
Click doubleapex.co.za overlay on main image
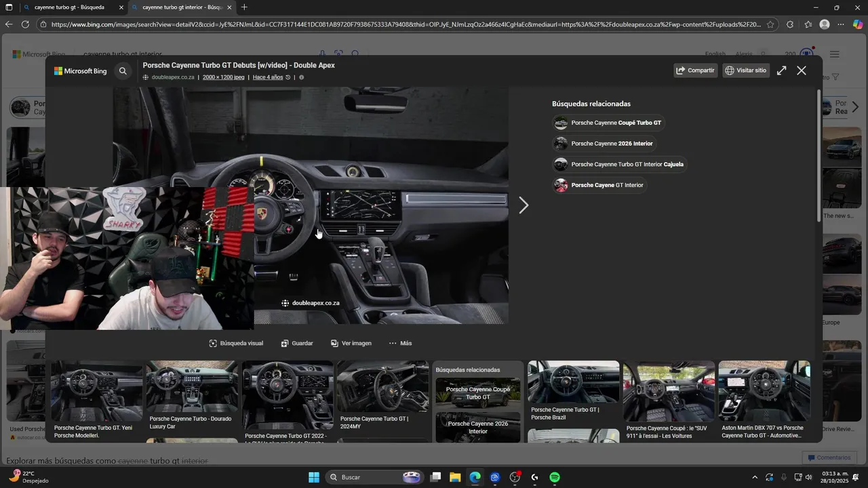(311, 303)
